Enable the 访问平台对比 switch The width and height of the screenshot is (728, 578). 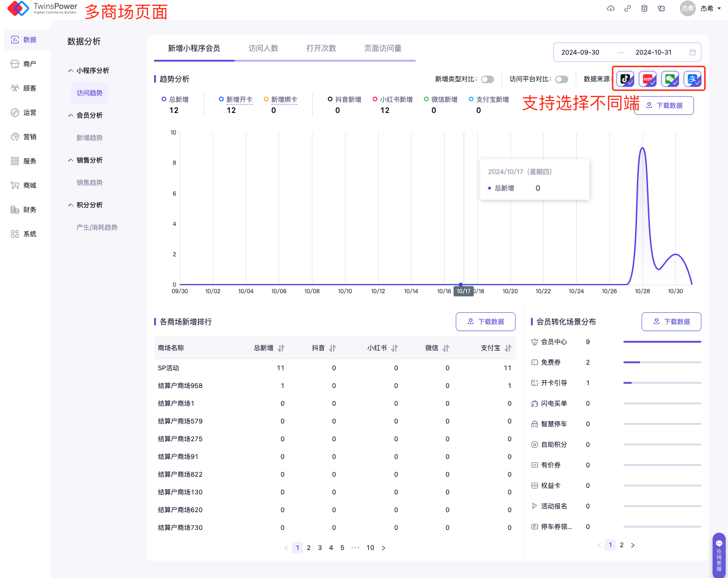coord(562,79)
